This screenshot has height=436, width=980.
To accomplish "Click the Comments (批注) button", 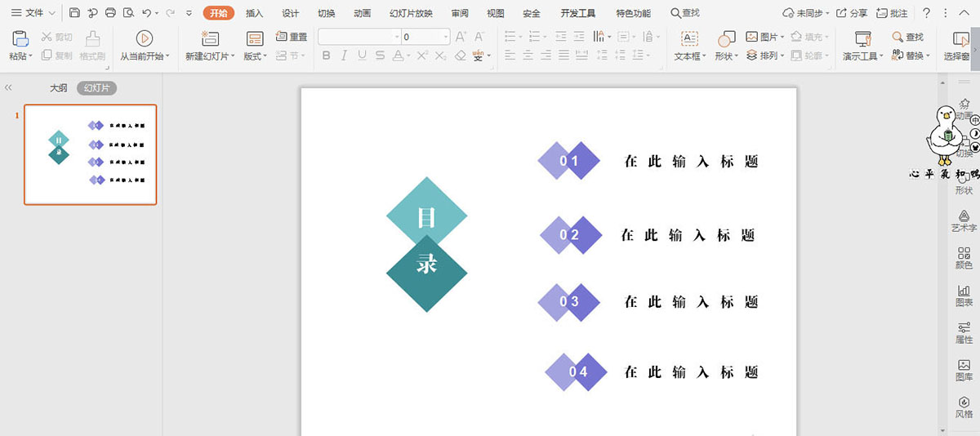I will (x=892, y=13).
